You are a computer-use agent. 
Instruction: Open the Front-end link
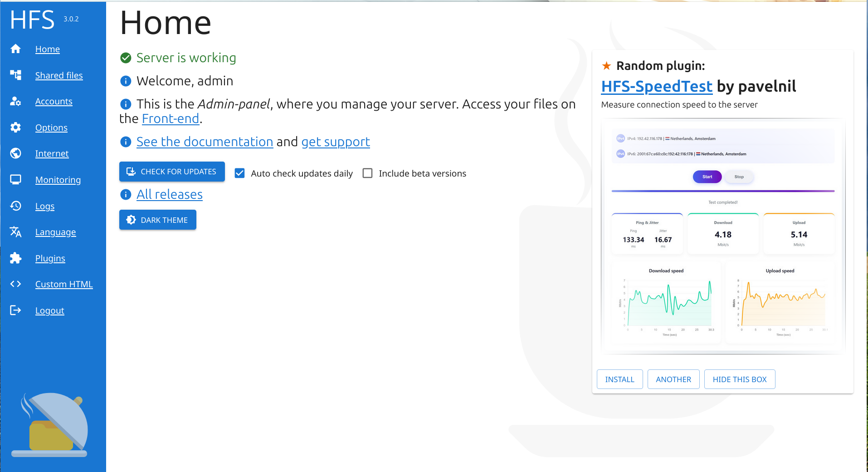coord(171,119)
